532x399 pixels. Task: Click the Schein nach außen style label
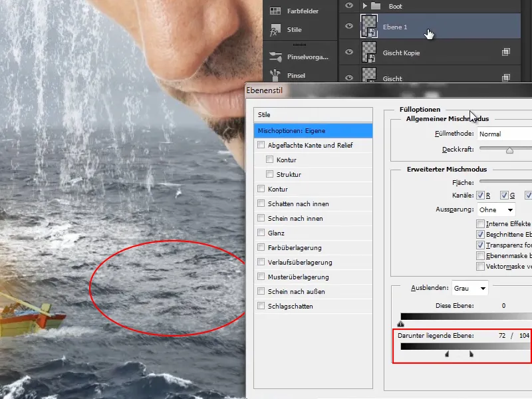(x=296, y=291)
